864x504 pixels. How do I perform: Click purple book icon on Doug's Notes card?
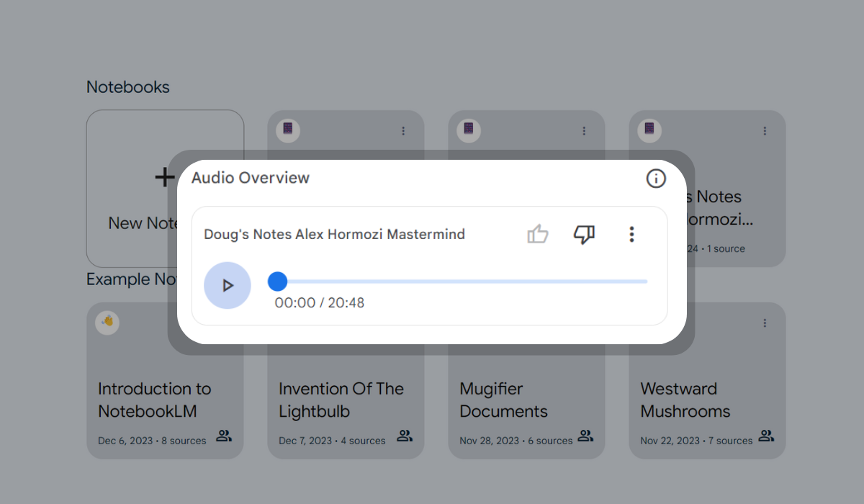(x=649, y=129)
